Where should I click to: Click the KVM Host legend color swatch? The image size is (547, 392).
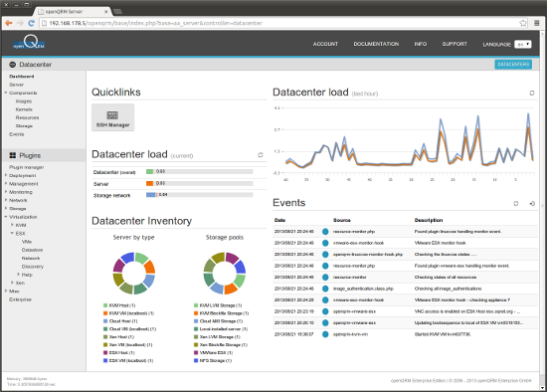click(105, 305)
